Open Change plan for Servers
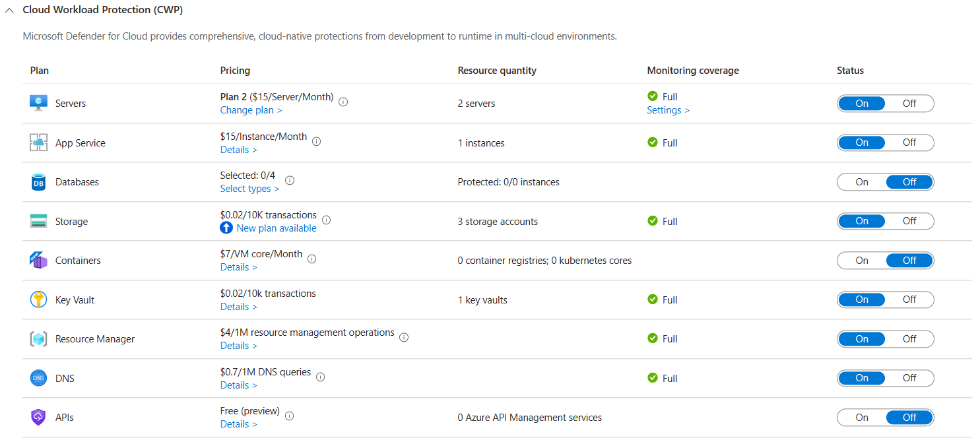Screen dimensions: 980x444 click(251, 110)
